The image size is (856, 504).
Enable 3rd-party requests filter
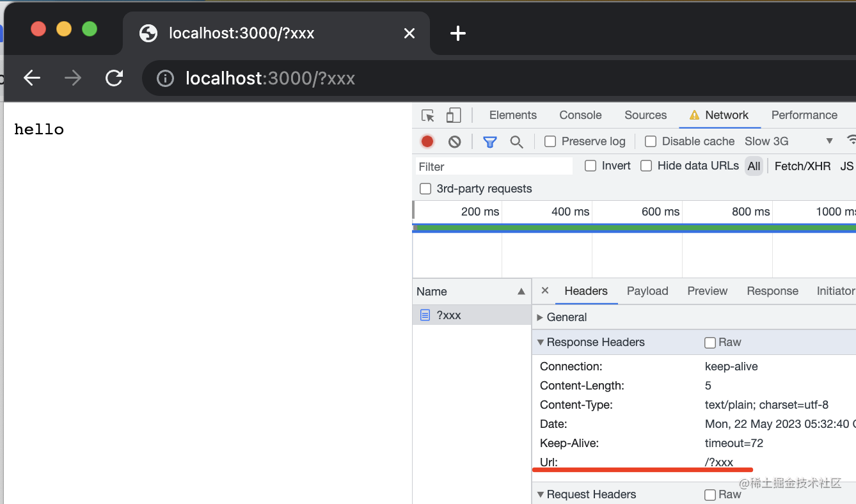tap(425, 189)
